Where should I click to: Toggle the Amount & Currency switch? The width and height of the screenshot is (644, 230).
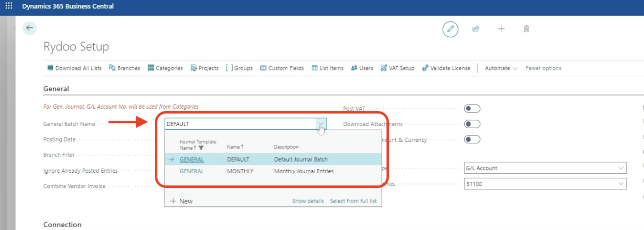[x=472, y=140]
